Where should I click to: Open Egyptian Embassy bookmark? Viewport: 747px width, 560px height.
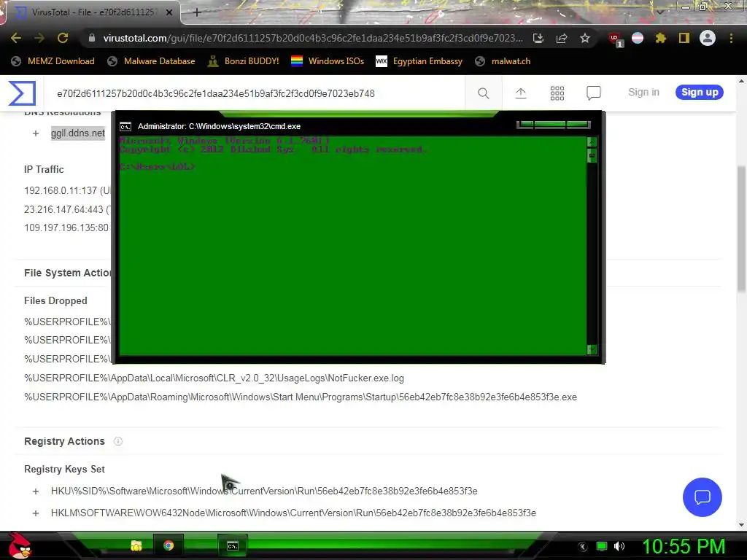(x=419, y=61)
